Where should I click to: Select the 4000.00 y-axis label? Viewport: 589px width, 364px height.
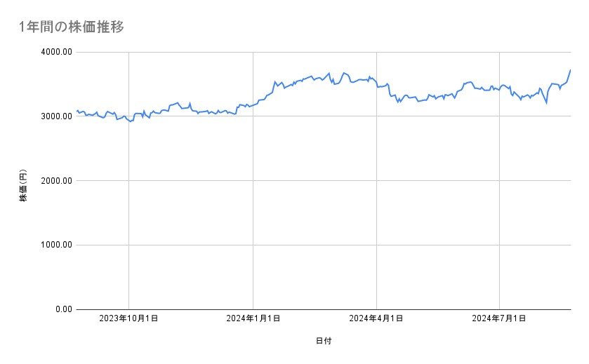[55, 52]
